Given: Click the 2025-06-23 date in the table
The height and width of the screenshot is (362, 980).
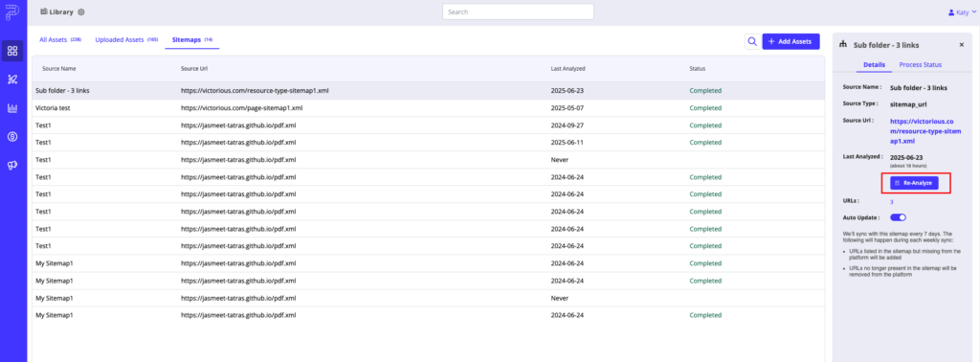Looking at the screenshot, I should tap(567, 91).
